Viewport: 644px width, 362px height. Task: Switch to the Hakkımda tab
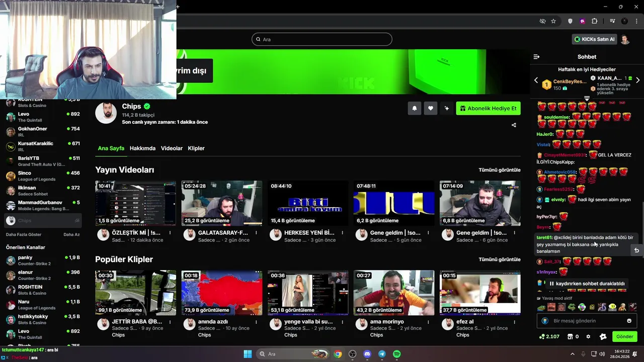(x=142, y=148)
